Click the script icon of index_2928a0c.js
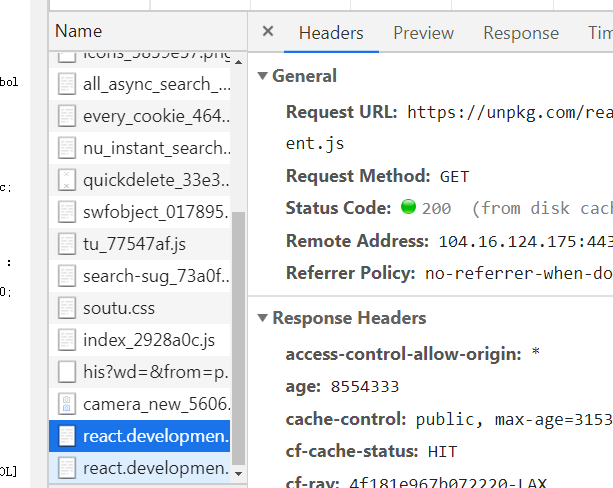613x488 pixels. pos(67,340)
